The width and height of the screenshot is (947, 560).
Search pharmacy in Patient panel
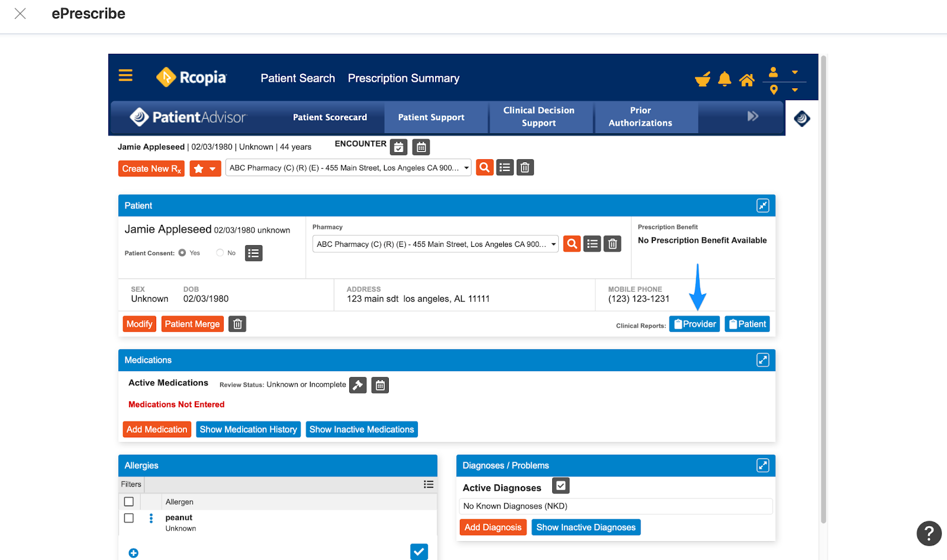point(572,244)
